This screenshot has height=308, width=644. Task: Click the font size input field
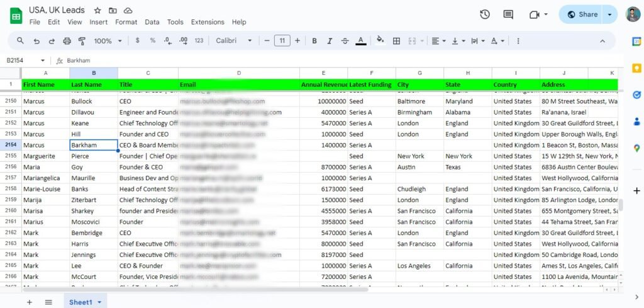click(x=282, y=41)
